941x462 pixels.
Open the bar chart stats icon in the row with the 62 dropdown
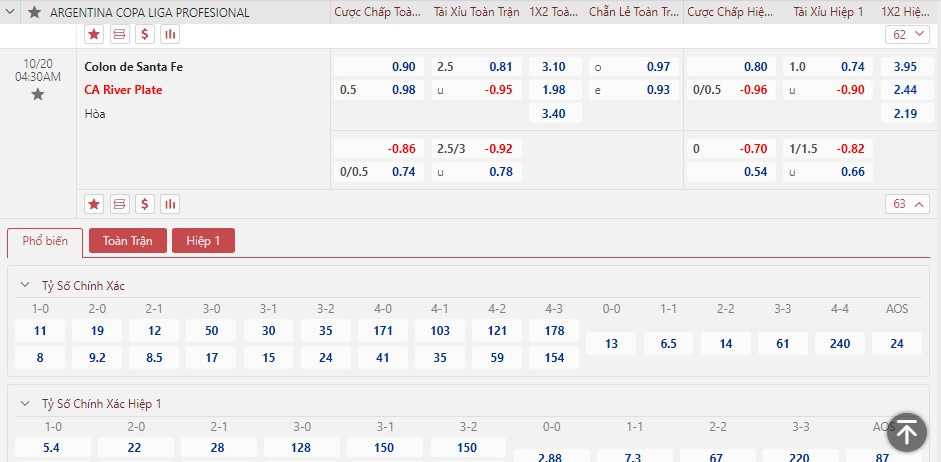click(x=170, y=34)
